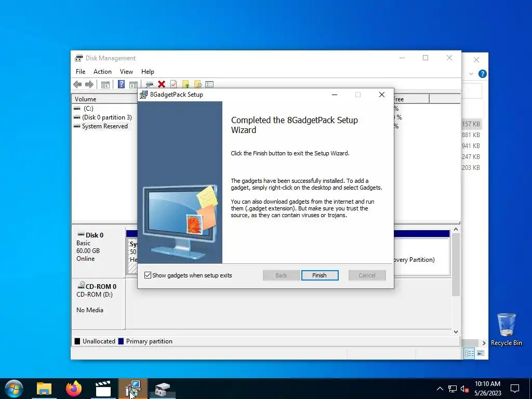Click the settings list toolbar icon
This screenshot has height=399, width=532.
(x=209, y=84)
